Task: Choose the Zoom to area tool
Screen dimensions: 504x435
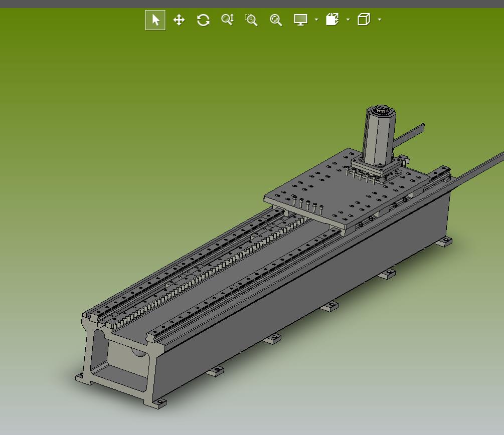Action: (251, 20)
